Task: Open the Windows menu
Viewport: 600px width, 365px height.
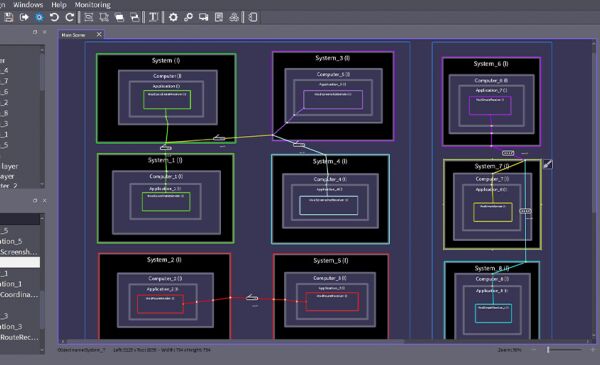Action: 28,5
